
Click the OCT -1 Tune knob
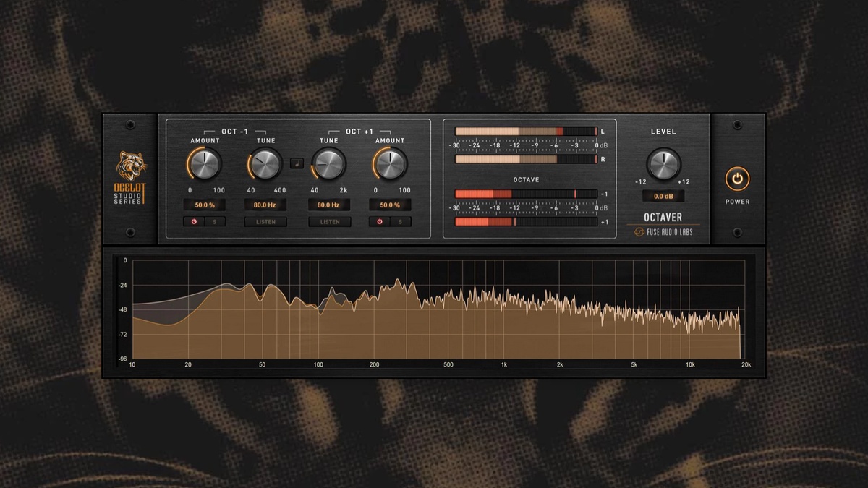[265, 164]
